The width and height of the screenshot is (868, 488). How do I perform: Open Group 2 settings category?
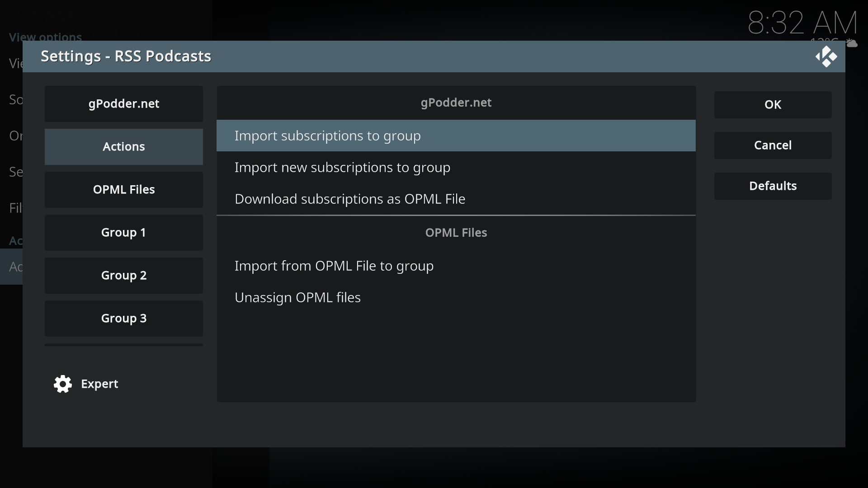click(x=123, y=276)
